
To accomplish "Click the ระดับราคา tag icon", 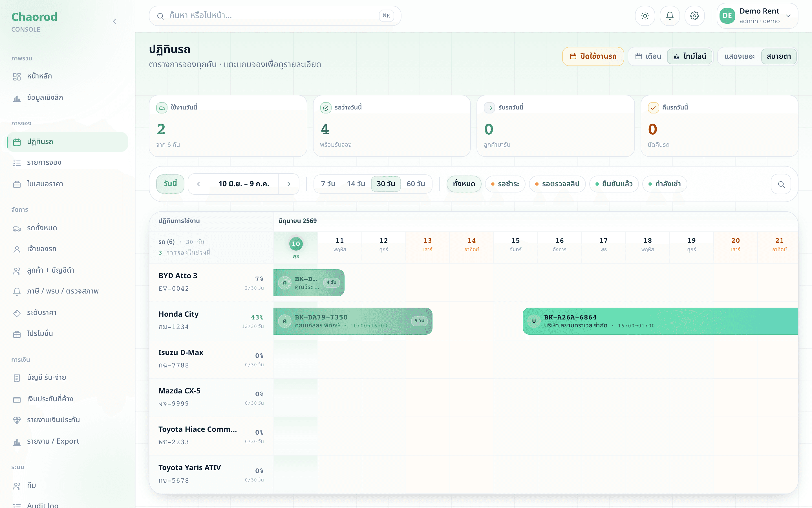I will click(17, 313).
